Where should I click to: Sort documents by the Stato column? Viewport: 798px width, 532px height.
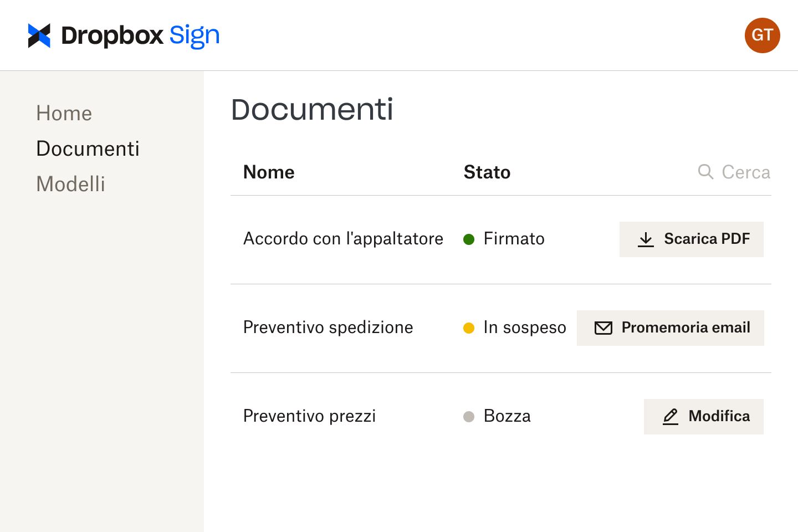(x=487, y=172)
